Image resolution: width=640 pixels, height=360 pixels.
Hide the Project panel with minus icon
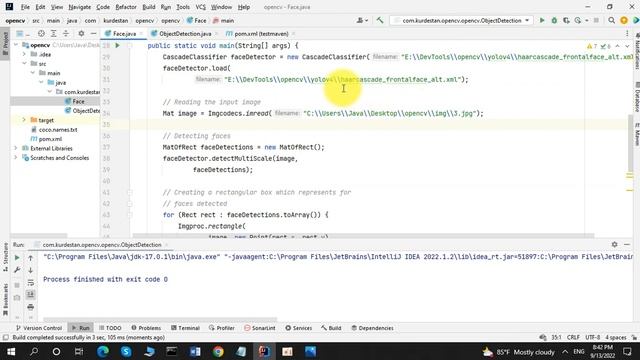pos(93,33)
